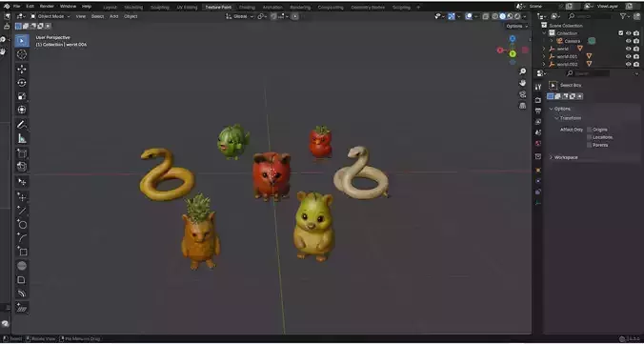Select the Add Cube tool

pos(22,153)
